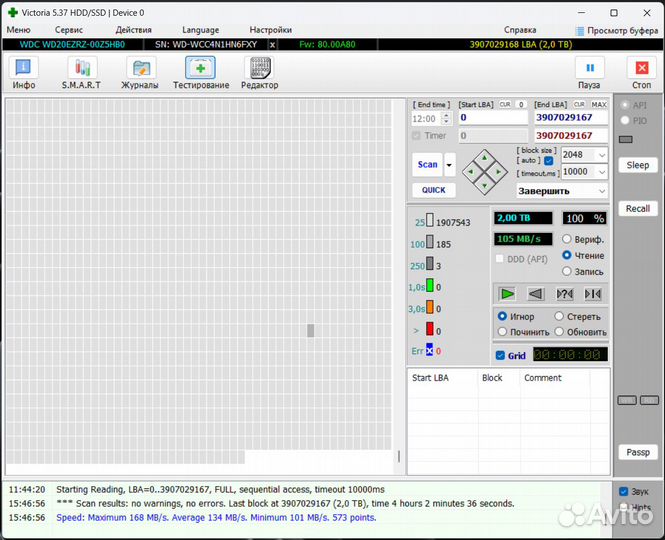Open the Инфо drive information panel
665x540 pixels.
coord(24,73)
